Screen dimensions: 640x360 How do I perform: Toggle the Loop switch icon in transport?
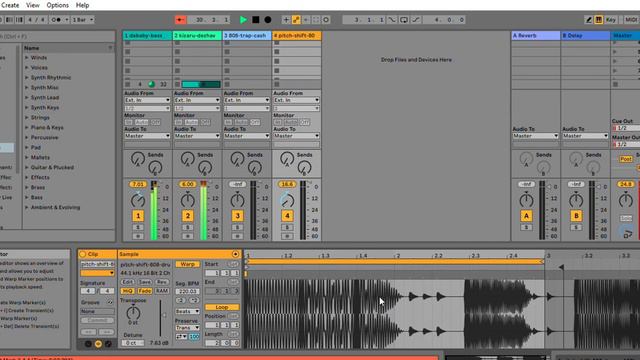pos(404,20)
